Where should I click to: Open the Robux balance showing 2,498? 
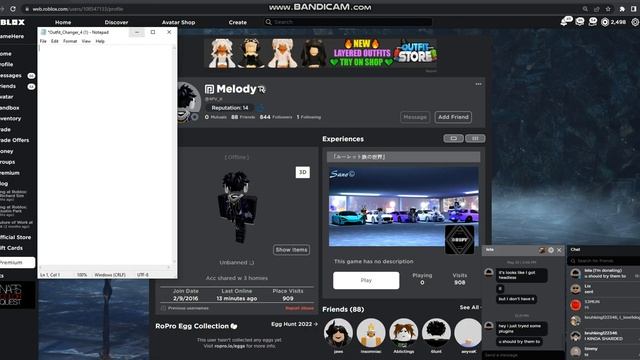tap(613, 22)
